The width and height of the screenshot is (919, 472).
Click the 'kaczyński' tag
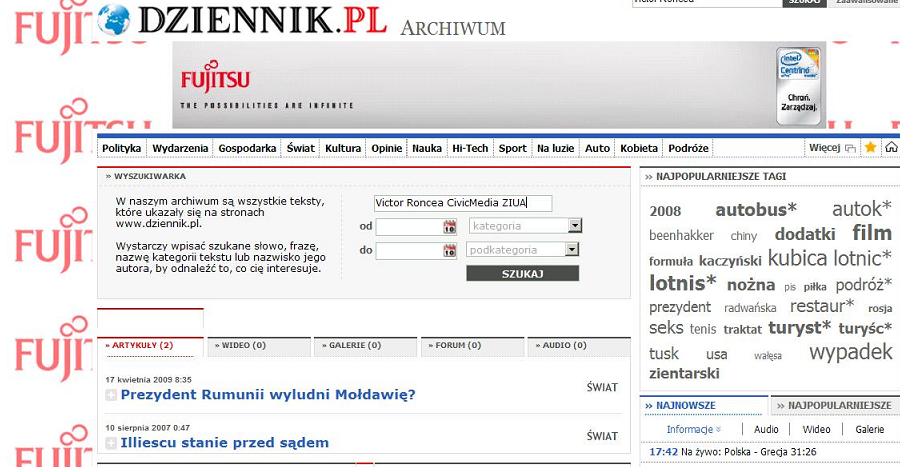click(x=730, y=261)
